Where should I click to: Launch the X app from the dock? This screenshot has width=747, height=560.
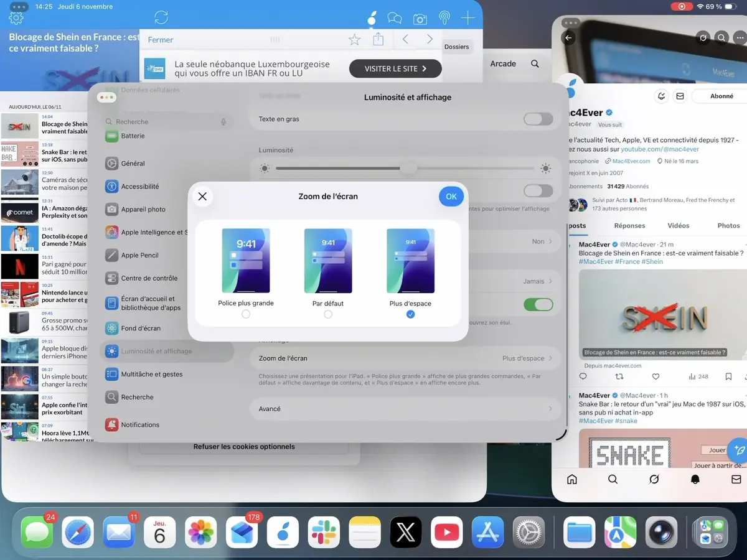405,532
